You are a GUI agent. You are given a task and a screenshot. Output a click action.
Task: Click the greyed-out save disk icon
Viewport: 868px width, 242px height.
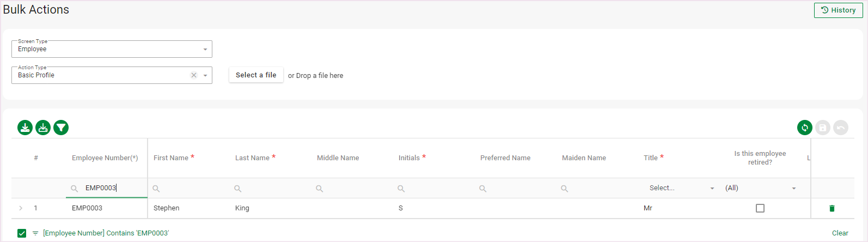pos(823,128)
